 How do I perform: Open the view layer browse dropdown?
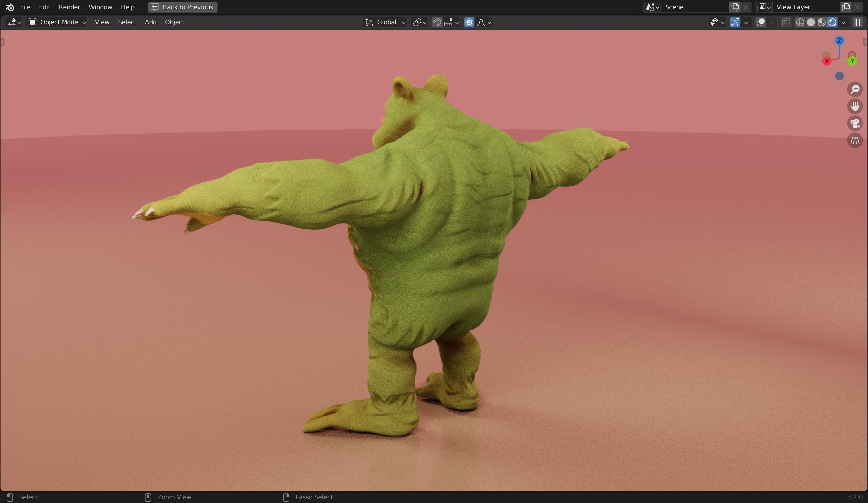pos(764,7)
